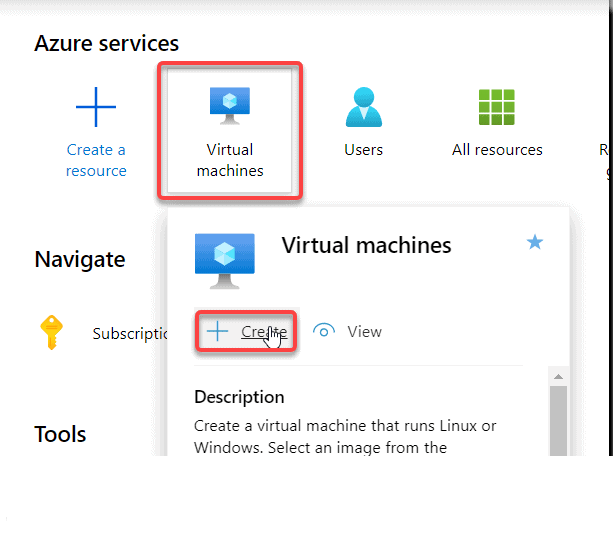Click the Create a resource plus icon
Viewport: 613px width, 539px height.
tap(96, 107)
